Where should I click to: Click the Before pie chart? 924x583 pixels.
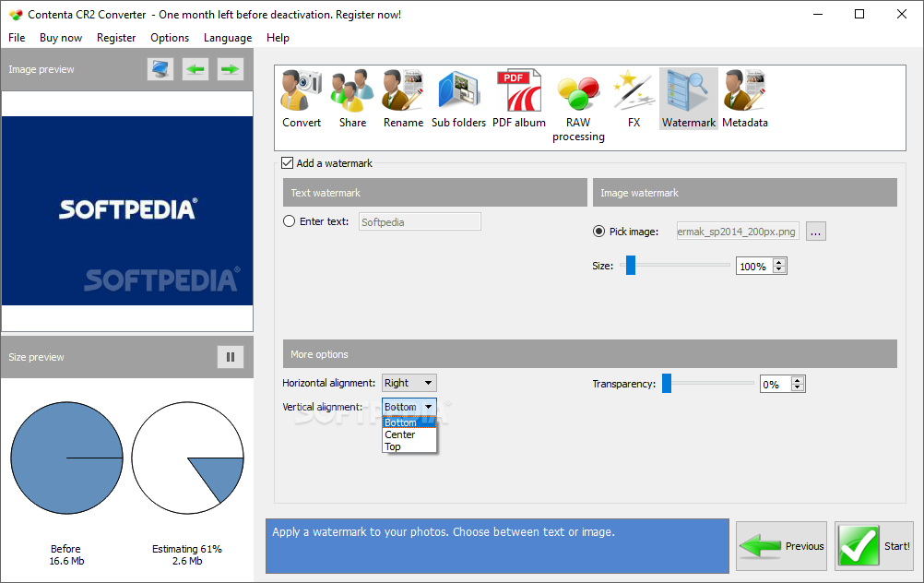[x=66, y=458]
